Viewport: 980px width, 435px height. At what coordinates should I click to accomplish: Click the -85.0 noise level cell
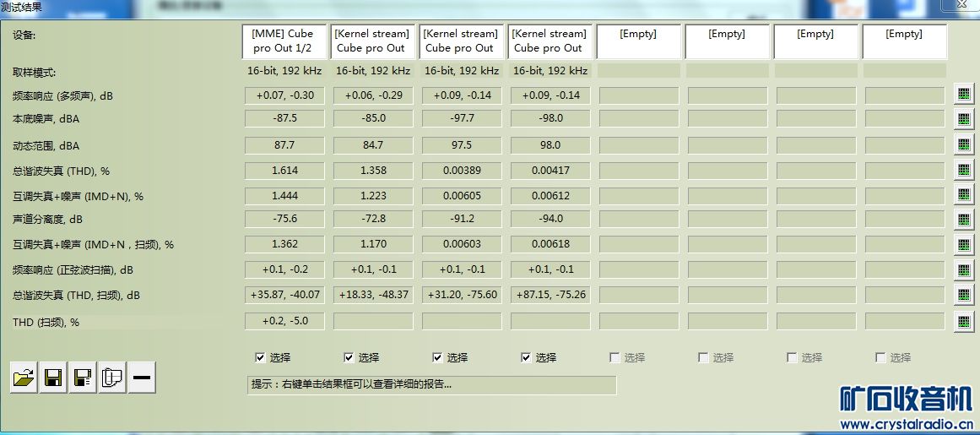(x=374, y=118)
